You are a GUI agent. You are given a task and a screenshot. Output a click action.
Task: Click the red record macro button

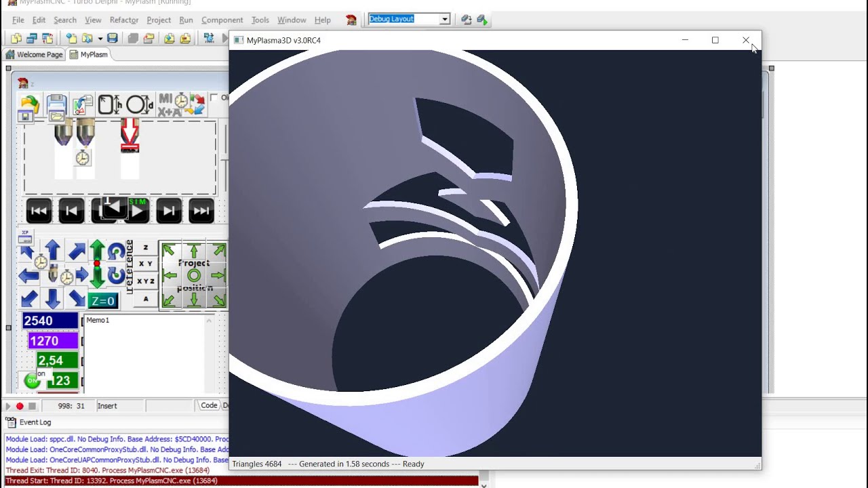coord(20,406)
